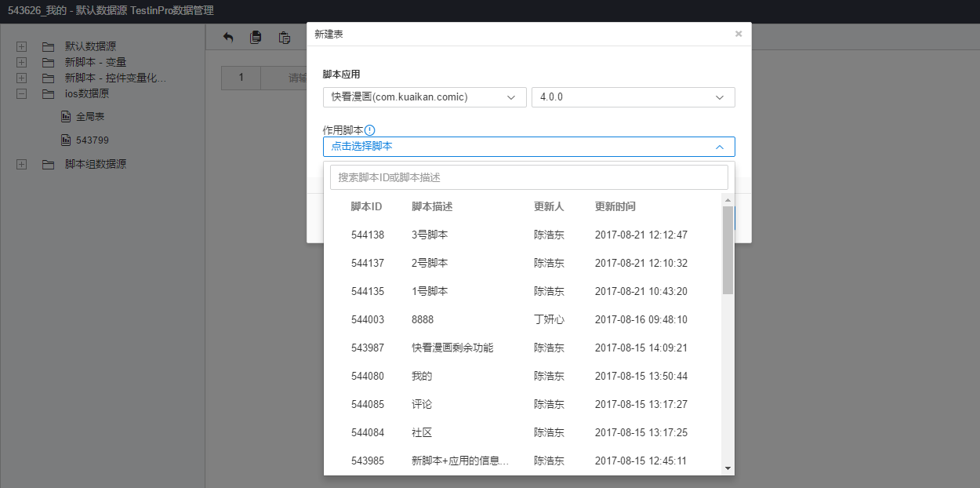Image resolution: width=980 pixels, height=488 pixels.
Task: Select the 新脚本 - 控件变量化 folder label
Action: pyautogui.click(x=116, y=78)
